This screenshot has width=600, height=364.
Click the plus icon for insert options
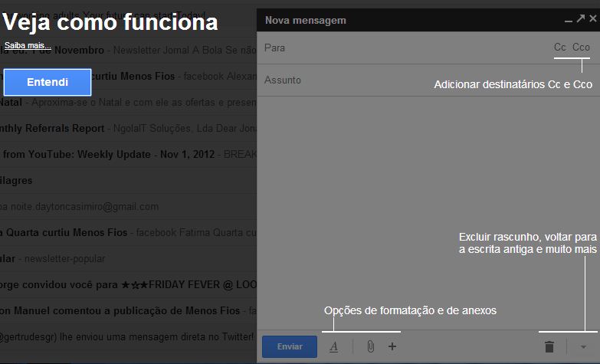tap(392, 346)
